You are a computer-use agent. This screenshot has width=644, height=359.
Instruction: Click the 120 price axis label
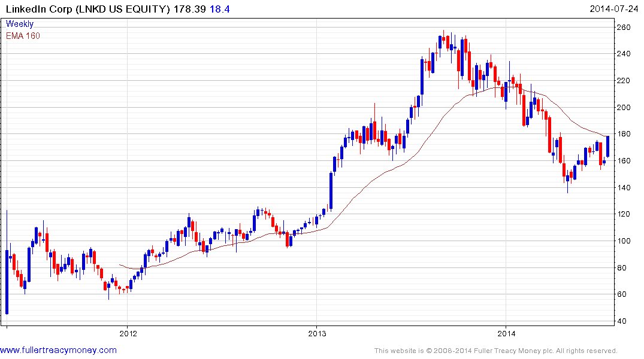(x=624, y=214)
